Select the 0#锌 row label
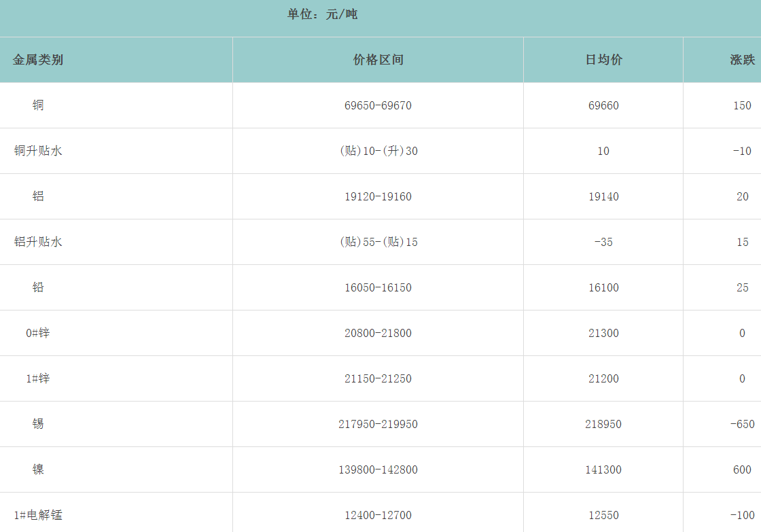 coord(38,333)
